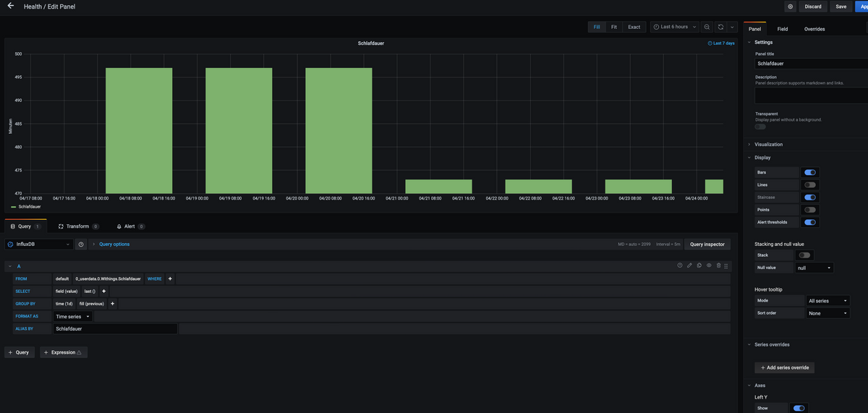Toggle the Staircase display switch
The image size is (868, 413).
point(810,197)
